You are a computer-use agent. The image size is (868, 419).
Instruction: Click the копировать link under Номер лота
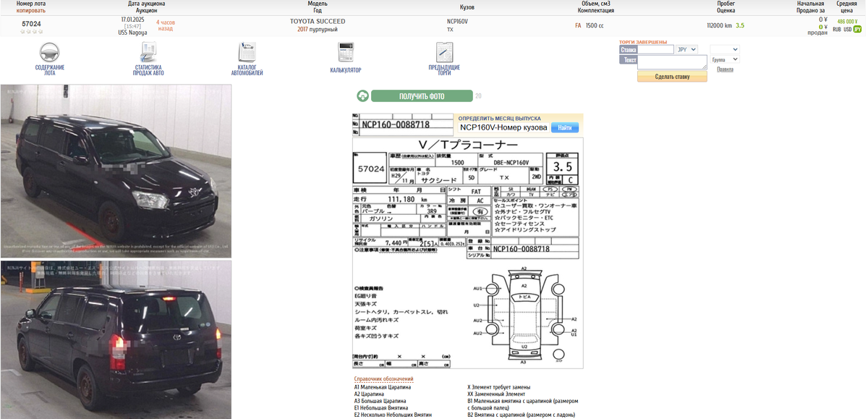click(31, 11)
